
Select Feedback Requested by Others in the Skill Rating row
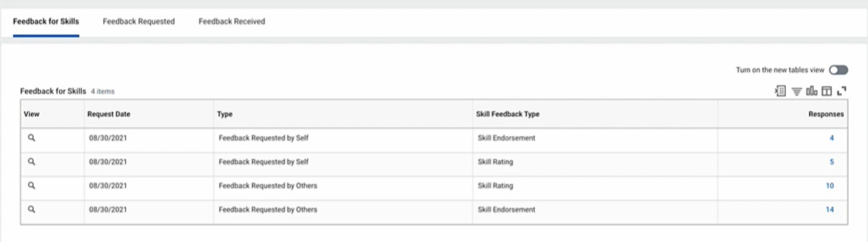(268, 185)
